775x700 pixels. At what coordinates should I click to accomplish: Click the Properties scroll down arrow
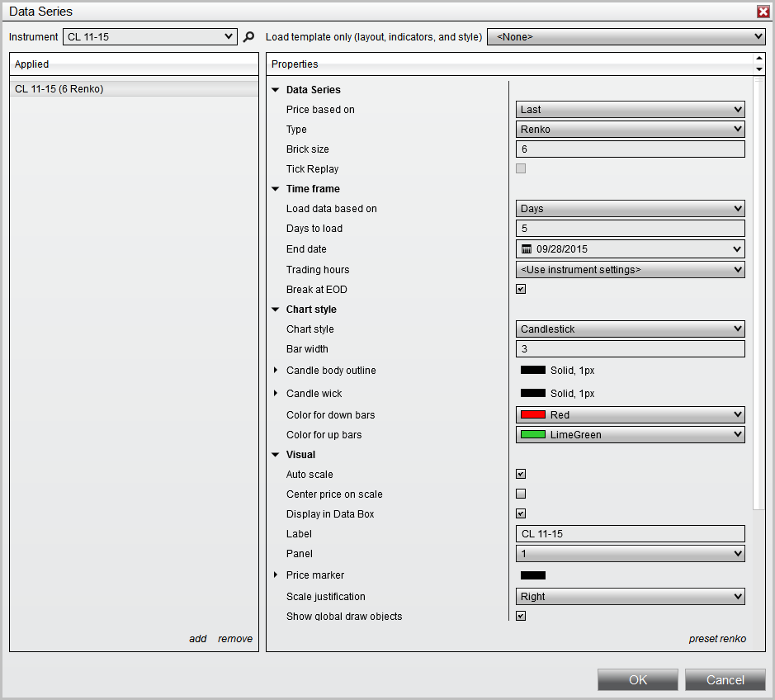pos(759,69)
